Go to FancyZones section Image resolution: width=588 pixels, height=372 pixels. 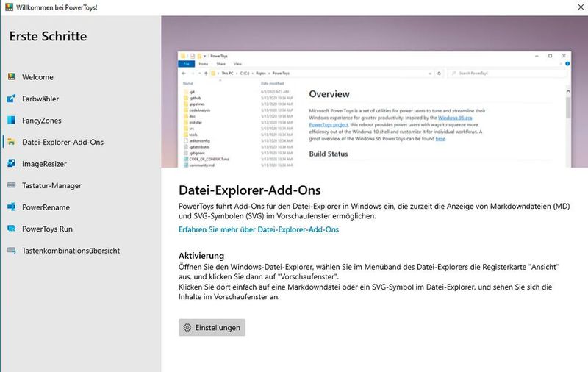tap(81, 121)
